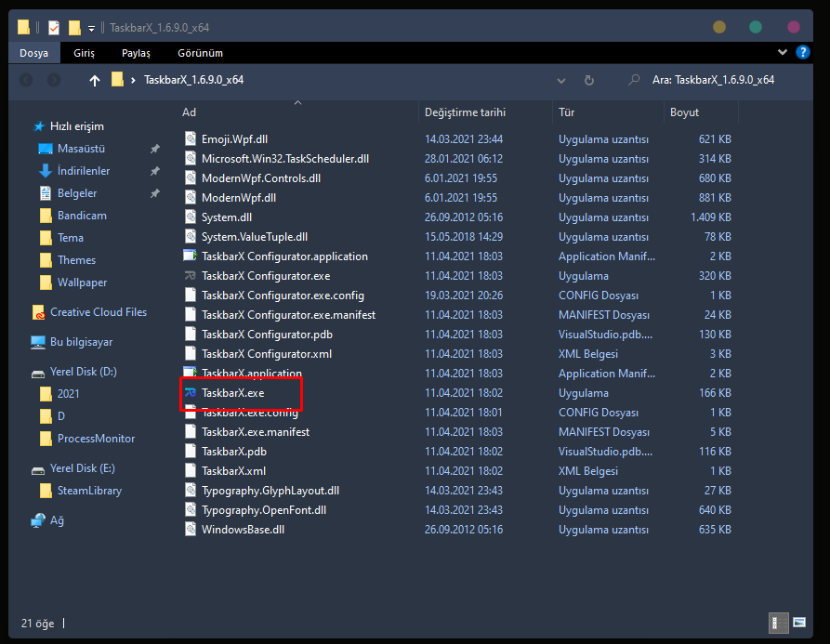Select TaskbarX Configurator.xml file
The height and width of the screenshot is (644, 830).
coord(266,354)
